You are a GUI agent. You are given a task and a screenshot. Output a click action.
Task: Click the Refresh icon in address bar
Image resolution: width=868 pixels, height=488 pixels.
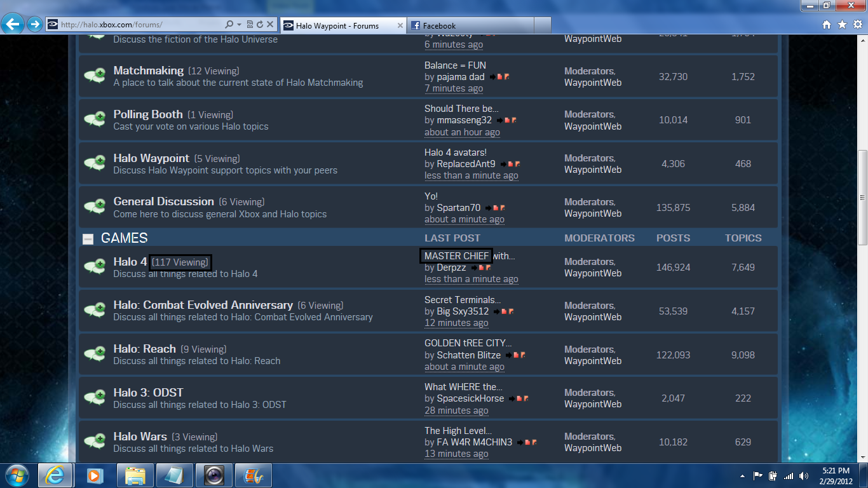pos(260,25)
